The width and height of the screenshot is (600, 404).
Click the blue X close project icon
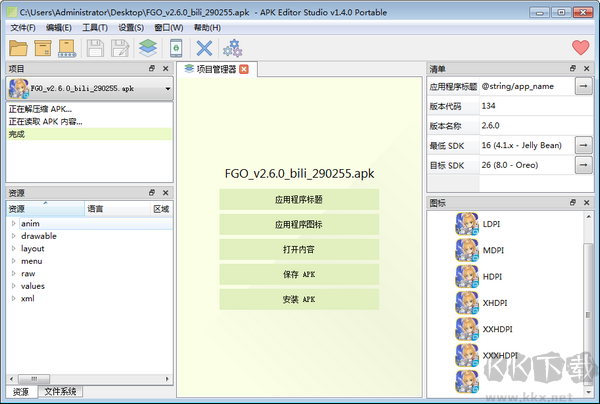tap(204, 48)
